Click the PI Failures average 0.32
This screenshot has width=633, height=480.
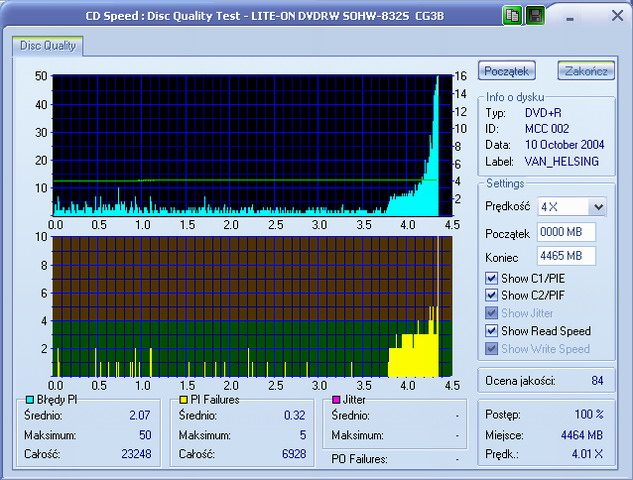(x=294, y=415)
